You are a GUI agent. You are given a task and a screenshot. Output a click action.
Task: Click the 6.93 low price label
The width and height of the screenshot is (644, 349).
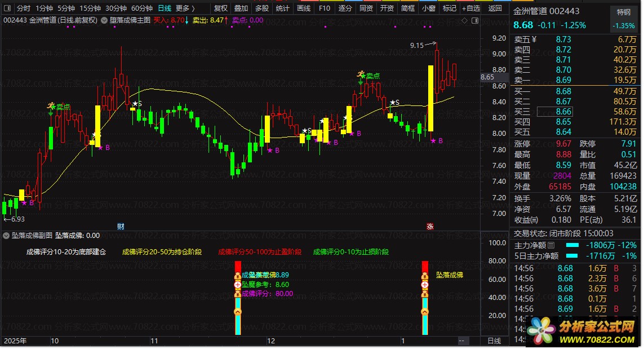(17, 219)
